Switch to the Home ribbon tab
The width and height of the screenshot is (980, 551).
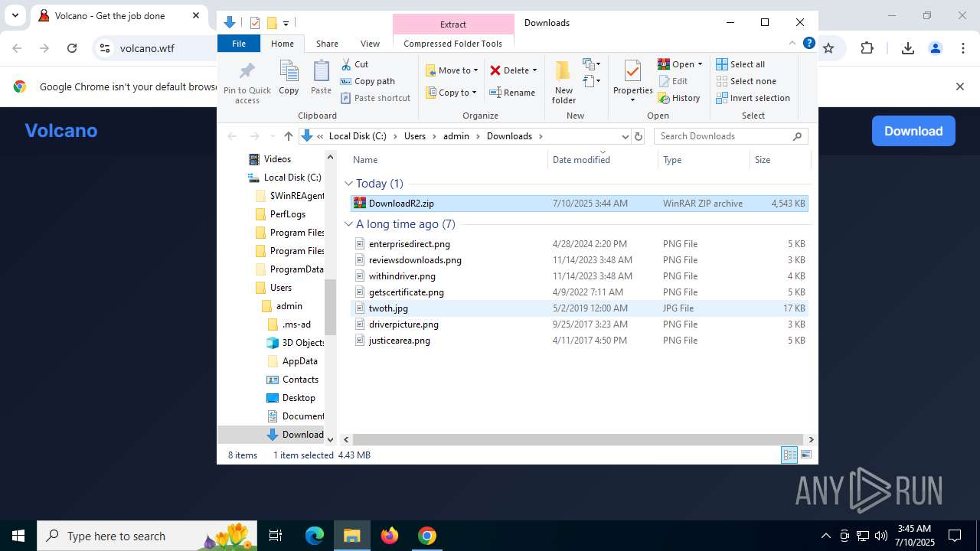pyautogui.click(x=283, y=44)
